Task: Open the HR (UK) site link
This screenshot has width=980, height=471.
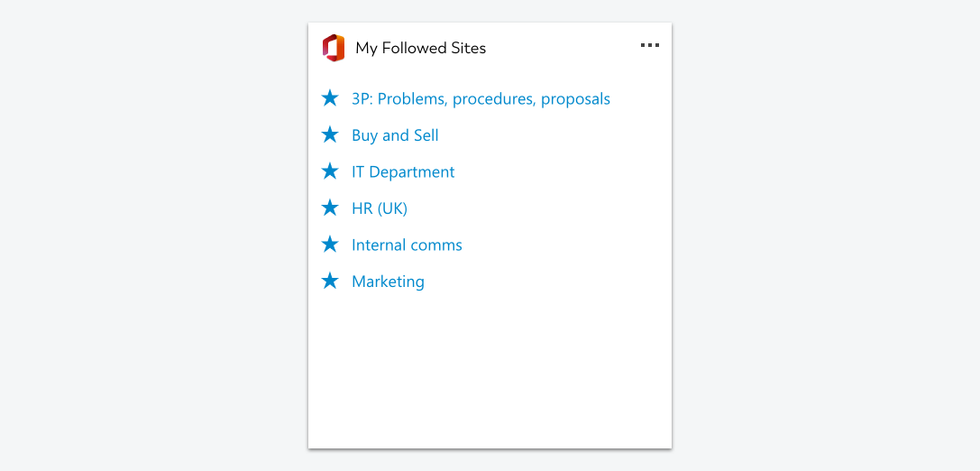Action: (380, 208)
